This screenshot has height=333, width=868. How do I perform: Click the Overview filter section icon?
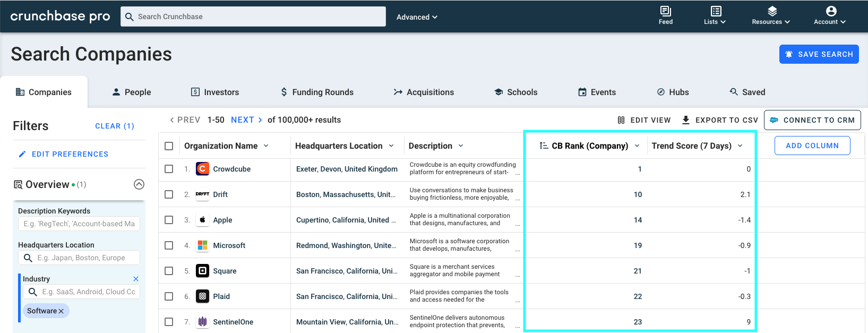(18, 185)
